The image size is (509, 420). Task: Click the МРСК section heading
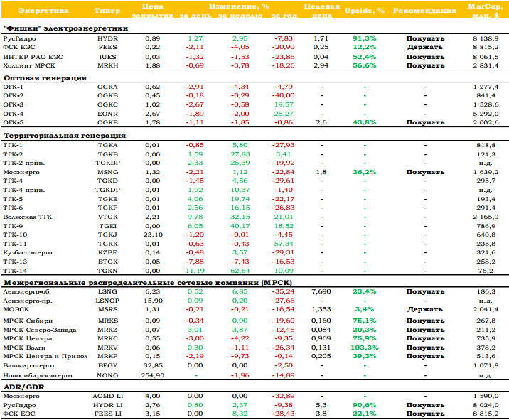tap(148, 283)
